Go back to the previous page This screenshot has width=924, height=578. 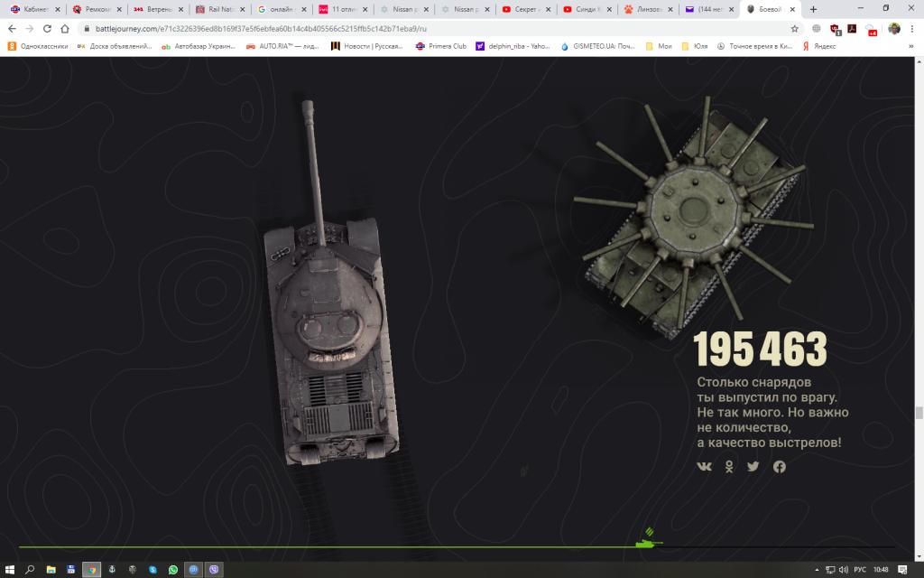coord(12,28)
